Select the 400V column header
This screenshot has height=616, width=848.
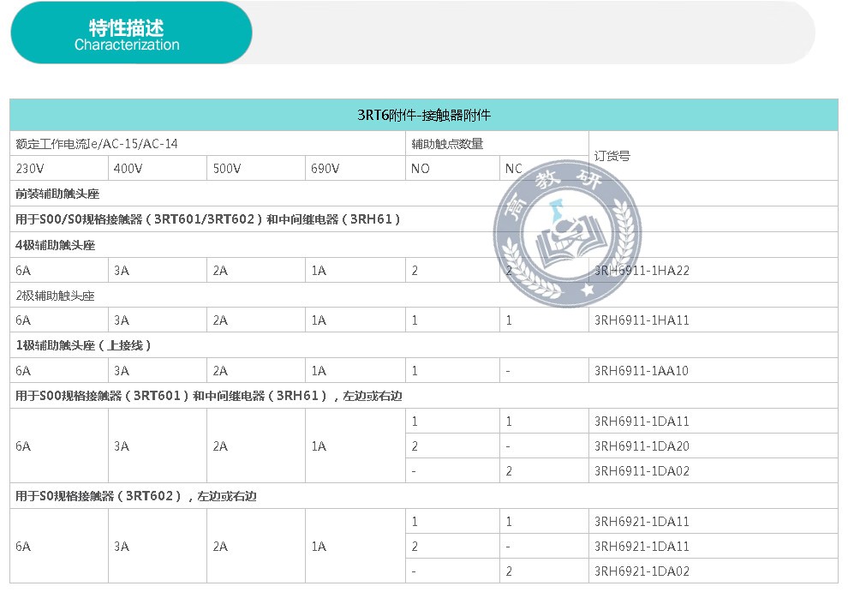158,169
